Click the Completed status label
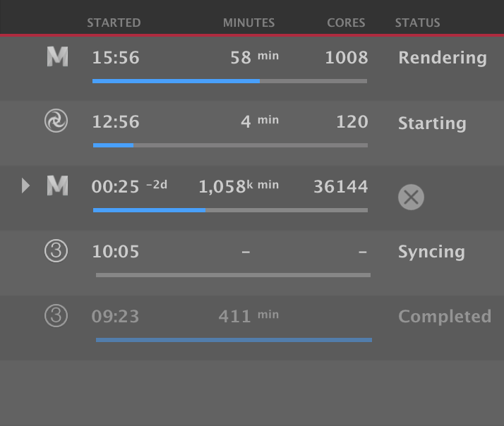Screen dimensions: 504x426 click(x=444, y=317)
